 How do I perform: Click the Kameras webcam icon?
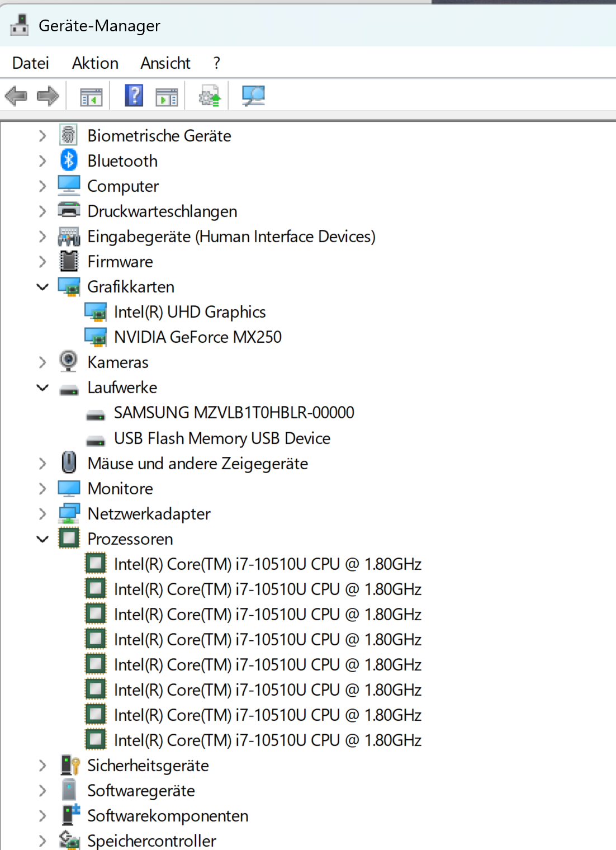point(68,361)
